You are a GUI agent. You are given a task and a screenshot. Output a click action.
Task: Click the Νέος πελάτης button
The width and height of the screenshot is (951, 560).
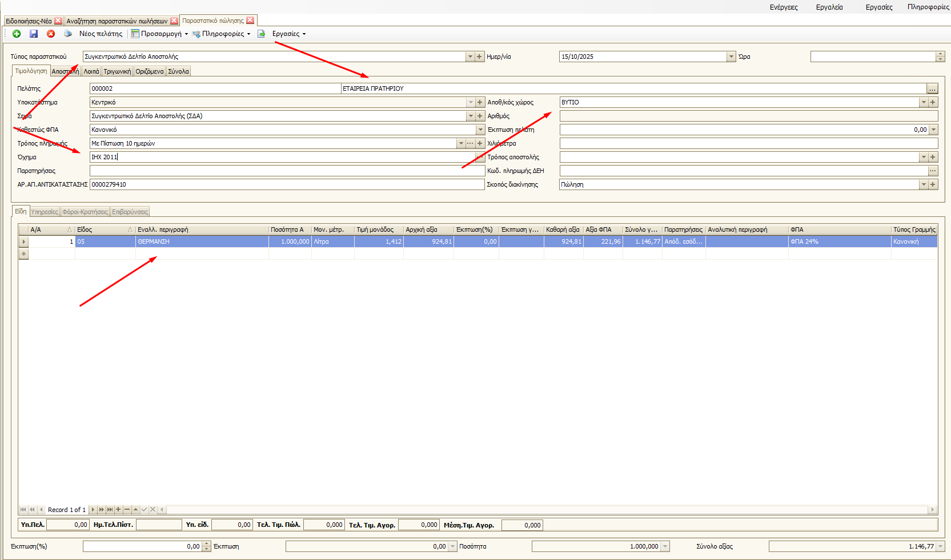pos(101,34)
